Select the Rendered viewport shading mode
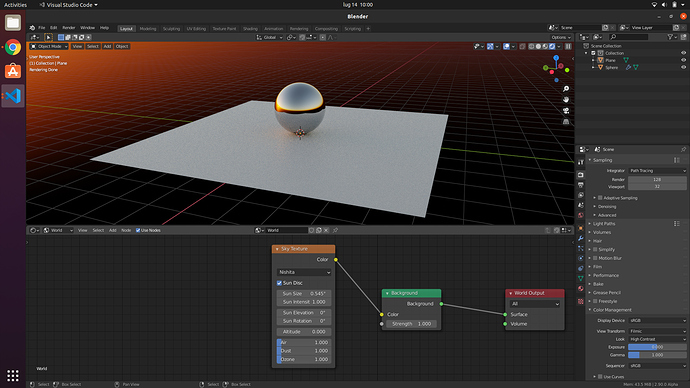 coord(552,46)
